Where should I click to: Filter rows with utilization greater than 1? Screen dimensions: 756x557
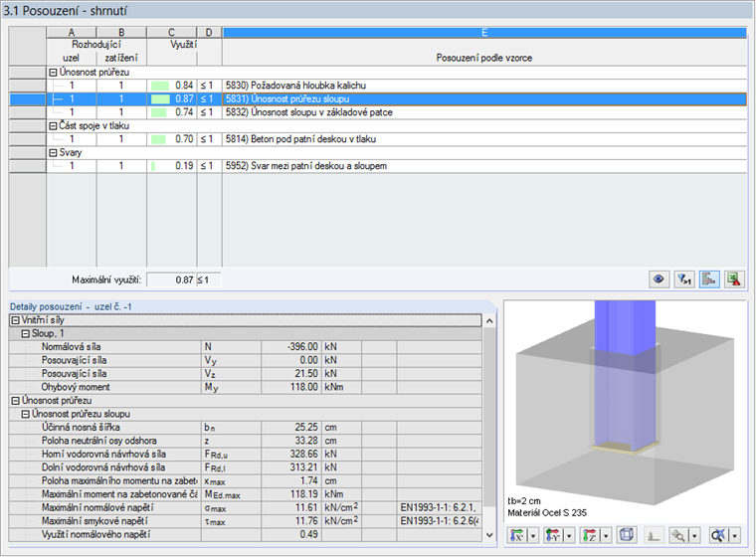[x=684, y=279]
